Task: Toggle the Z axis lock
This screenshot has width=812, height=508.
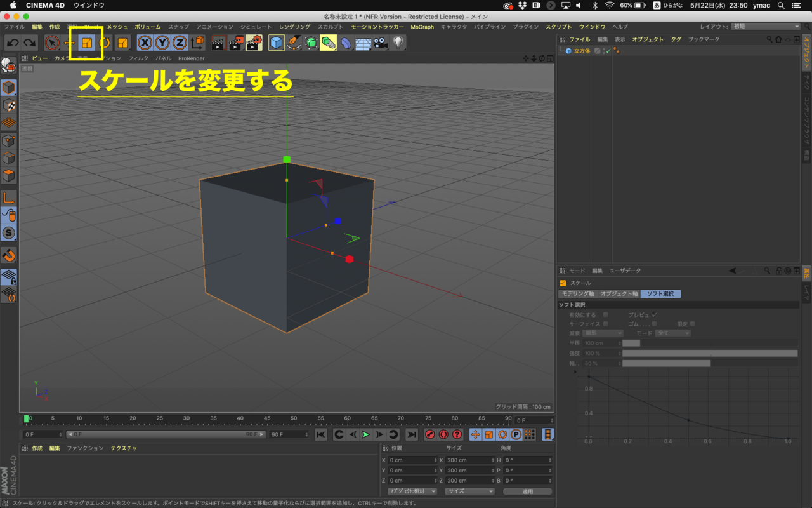Action: tap(180, 43)
